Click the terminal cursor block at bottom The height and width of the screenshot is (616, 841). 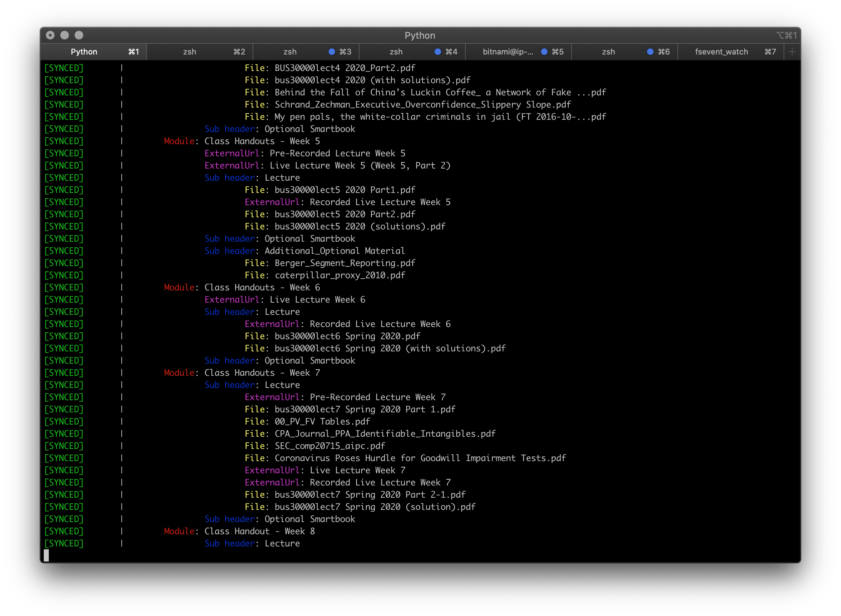[x=46, y=555]
